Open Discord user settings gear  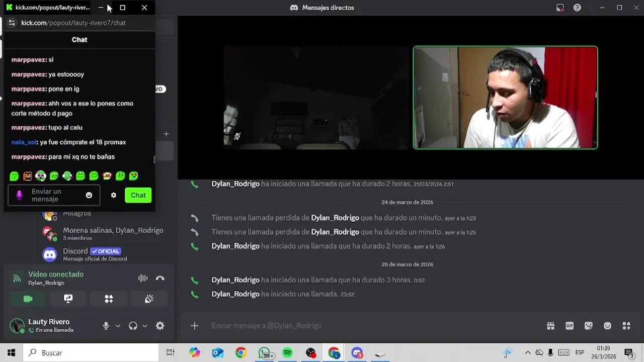(160, 326)
